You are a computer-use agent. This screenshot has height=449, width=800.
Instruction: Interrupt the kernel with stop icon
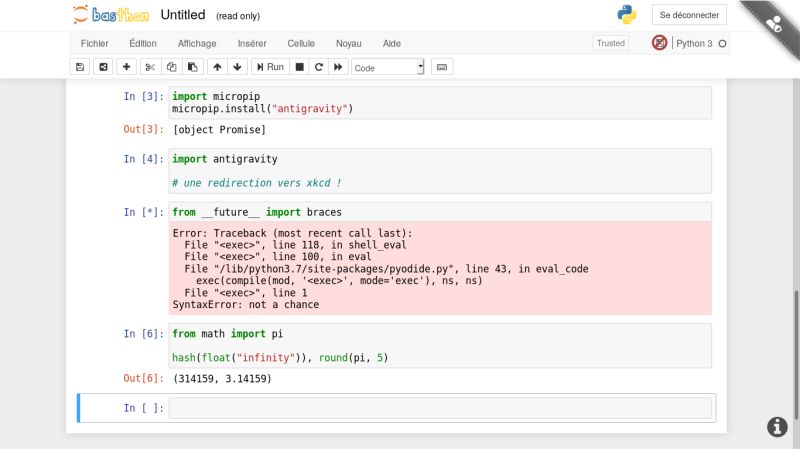point(299,67)
